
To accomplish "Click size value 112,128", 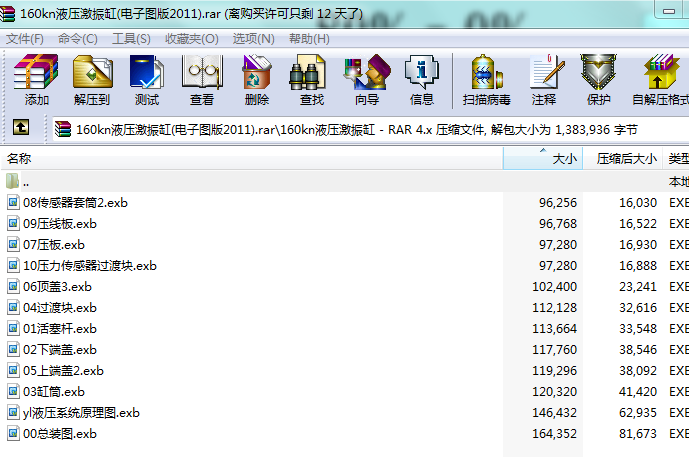I will pos(554,308).
